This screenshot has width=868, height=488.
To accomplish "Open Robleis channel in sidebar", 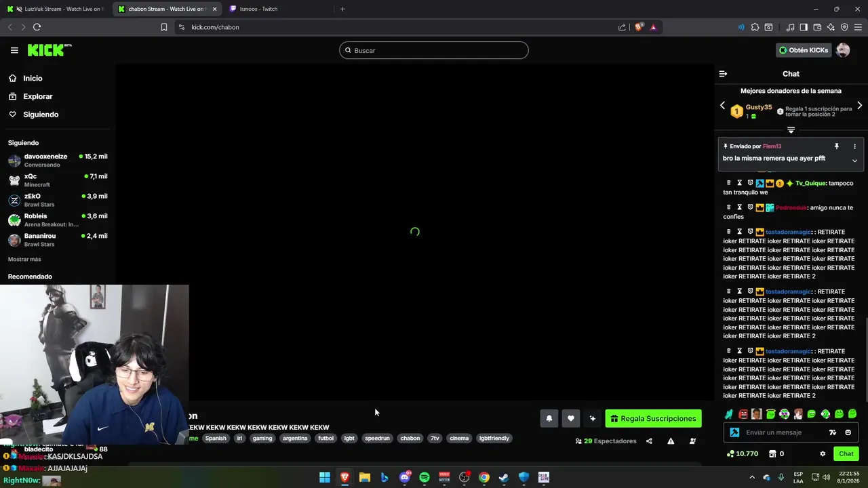I will click(58, 220).
